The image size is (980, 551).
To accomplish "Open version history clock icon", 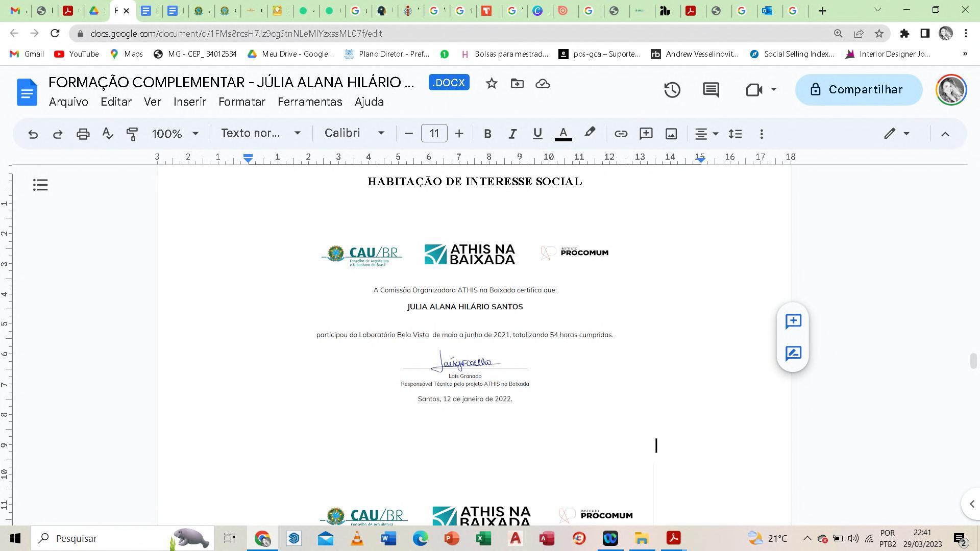I will 672,90.
